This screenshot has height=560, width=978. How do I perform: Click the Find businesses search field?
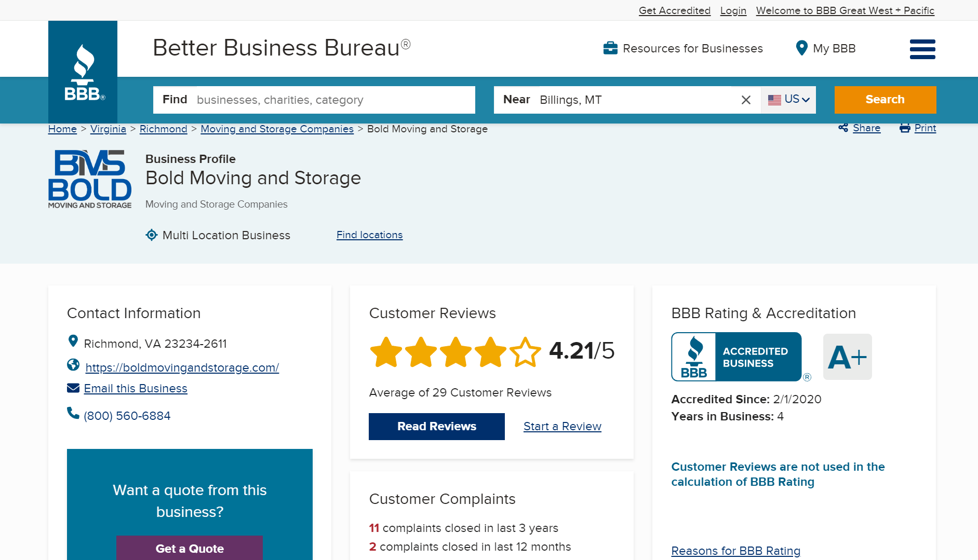(314, 100)
